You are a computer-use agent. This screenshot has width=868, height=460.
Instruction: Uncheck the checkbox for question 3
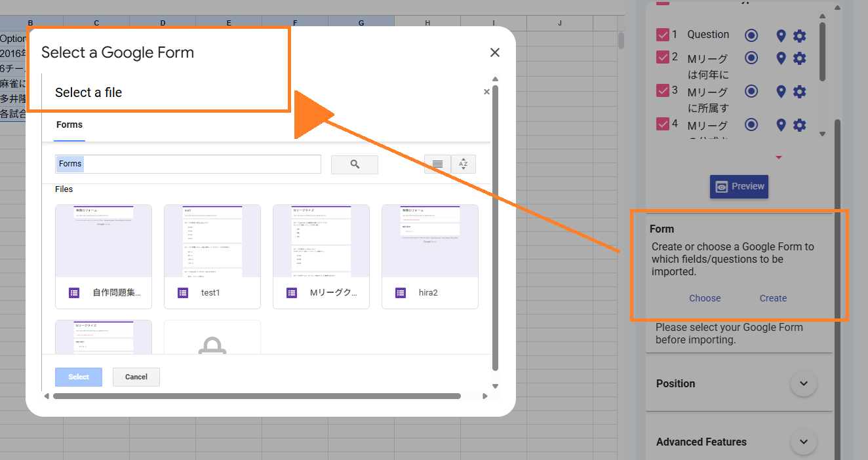[663, 90]
